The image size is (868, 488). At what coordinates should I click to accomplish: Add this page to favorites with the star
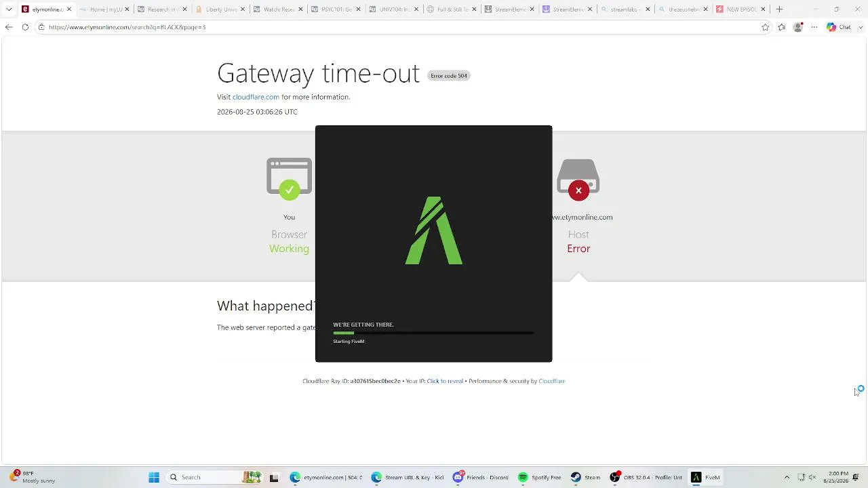click(x=766, y=27)
